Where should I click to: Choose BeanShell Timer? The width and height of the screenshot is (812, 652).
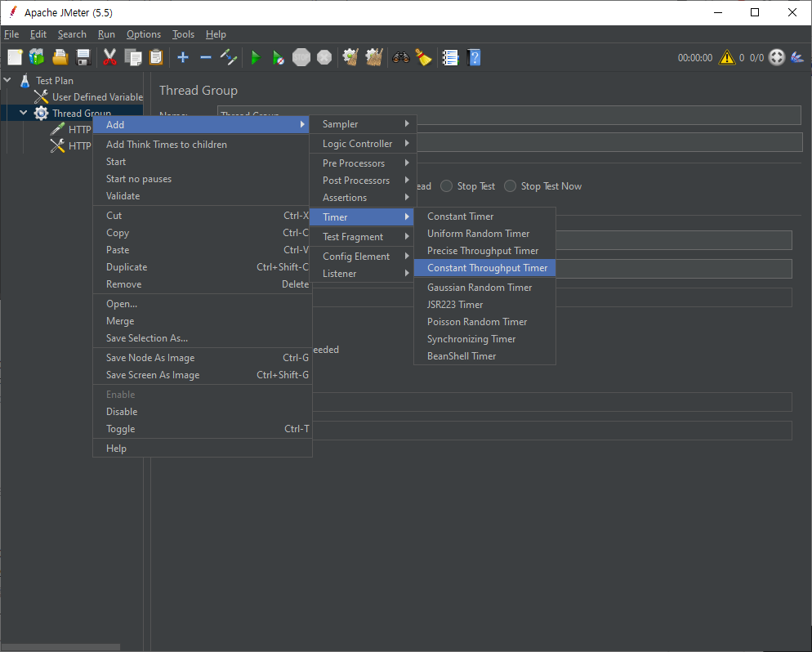tap(484, 355)
